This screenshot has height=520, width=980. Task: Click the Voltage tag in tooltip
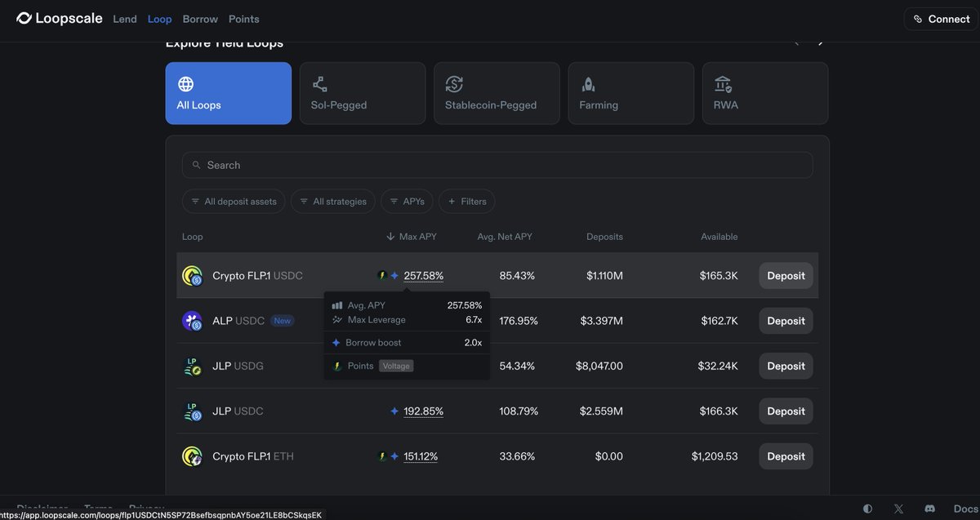396,366
